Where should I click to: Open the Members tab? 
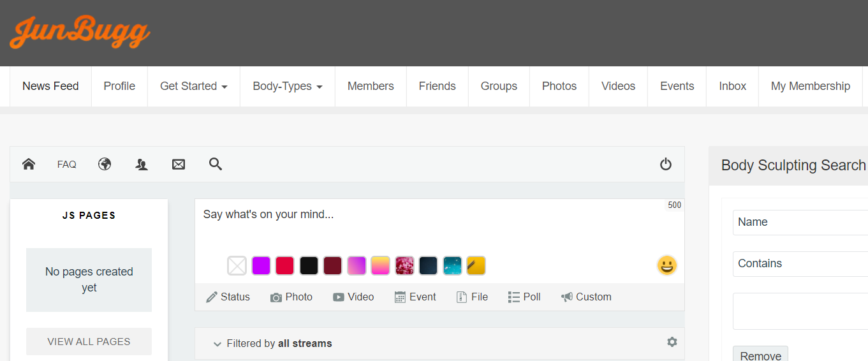[371, 86]
